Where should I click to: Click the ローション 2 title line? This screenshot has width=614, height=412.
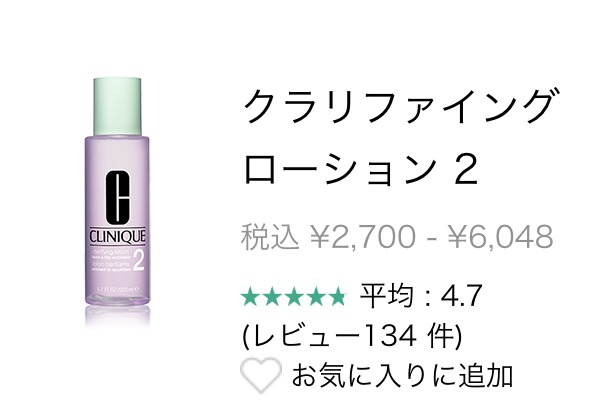360,168
